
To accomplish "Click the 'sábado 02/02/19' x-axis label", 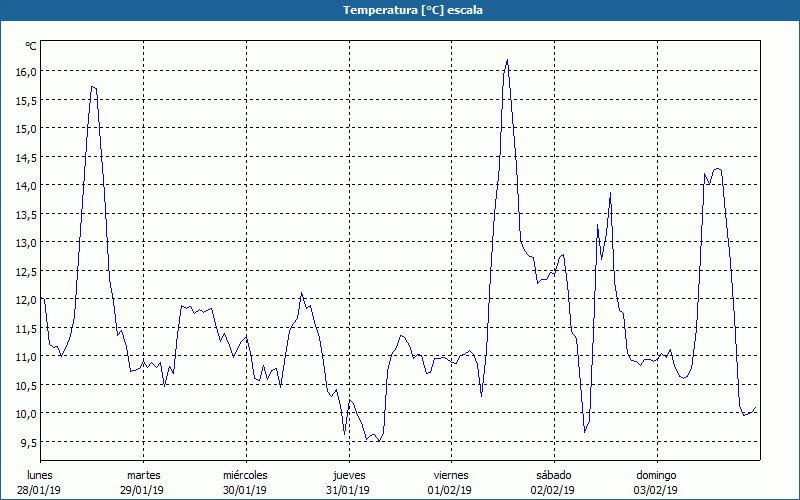I will pos(553,482).
